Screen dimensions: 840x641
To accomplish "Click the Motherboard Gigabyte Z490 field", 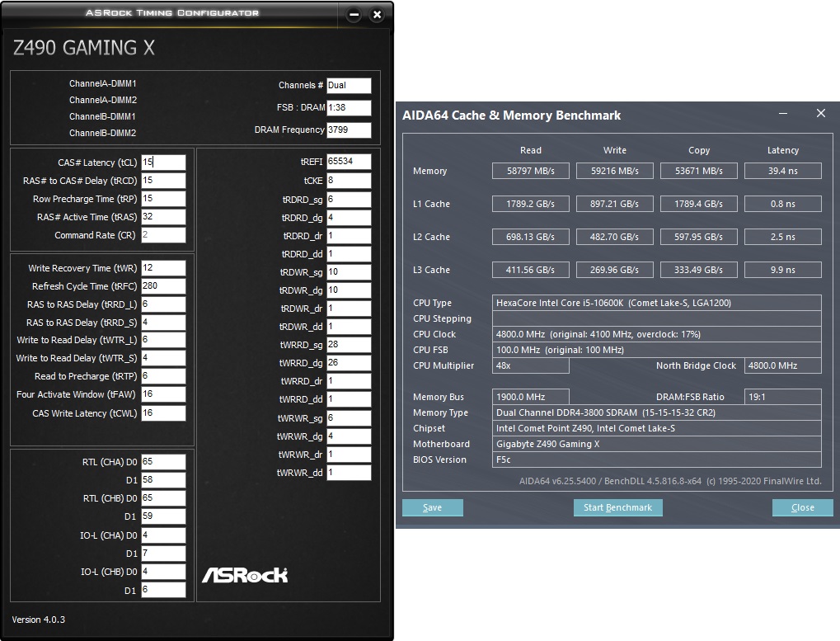I will (x=657, y=444).
